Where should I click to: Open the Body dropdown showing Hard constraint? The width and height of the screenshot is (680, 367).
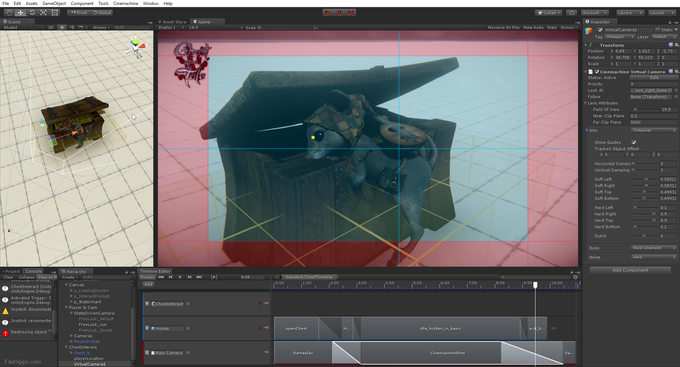tap(654, 248)
